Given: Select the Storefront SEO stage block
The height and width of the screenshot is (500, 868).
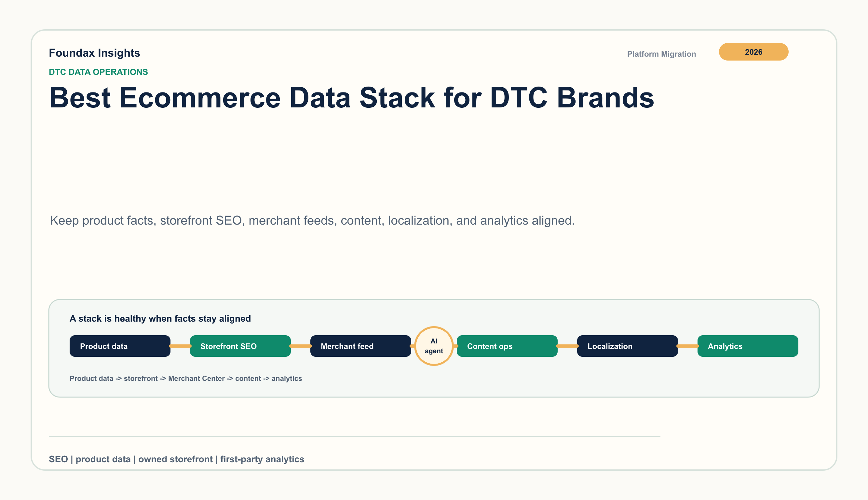Looking at the screenshot, I should (240, 346).
